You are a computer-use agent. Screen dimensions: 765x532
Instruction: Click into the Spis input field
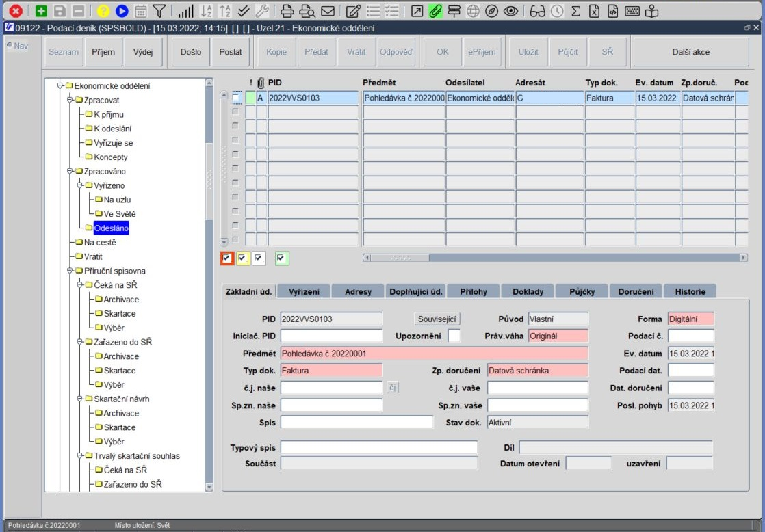pyautogui.click(x=356, y=423)
